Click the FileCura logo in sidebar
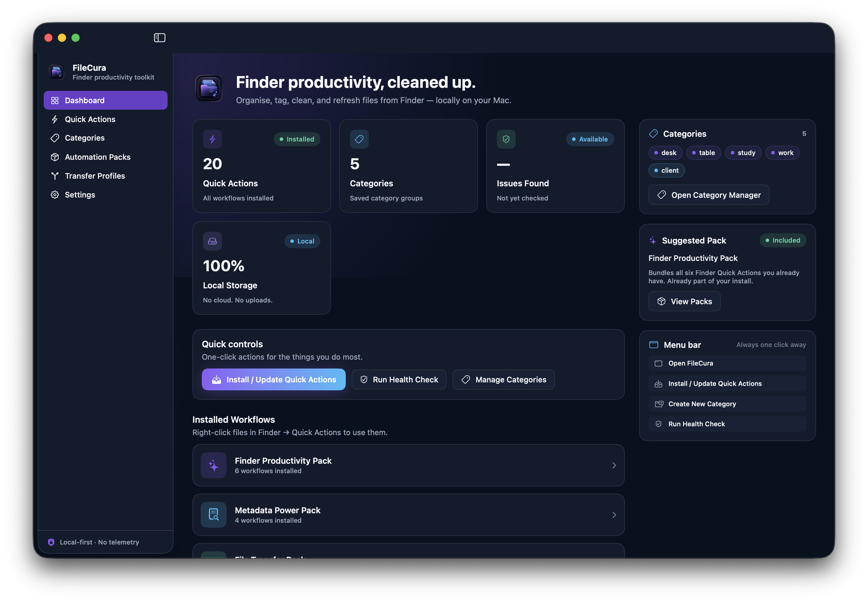 pyautogui.click(x=57, y=72)
